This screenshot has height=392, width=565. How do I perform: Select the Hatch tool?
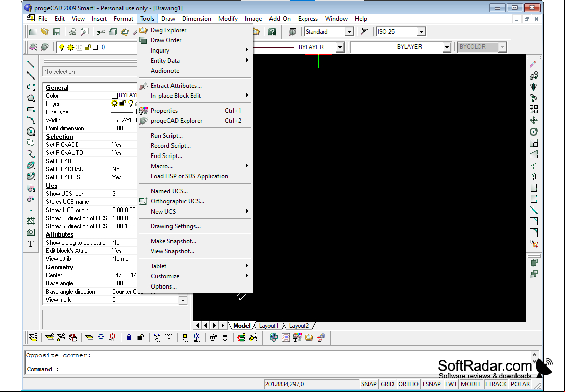click(x=31, y=221)
